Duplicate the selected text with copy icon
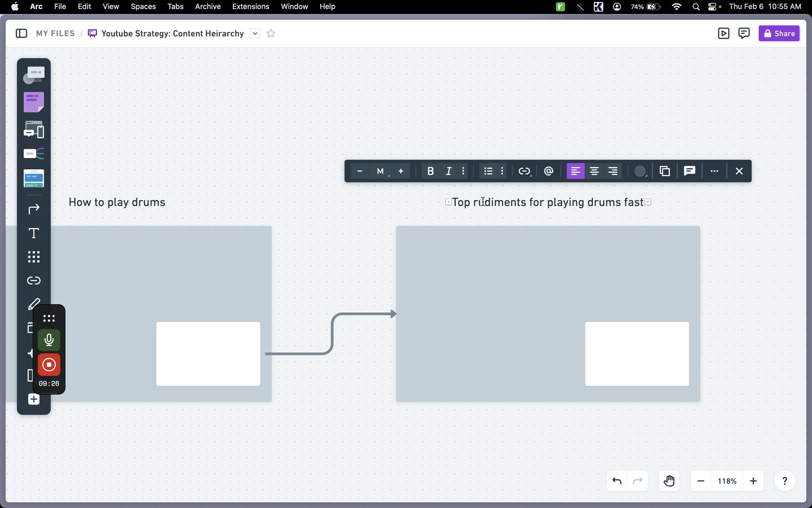Viewport: 812px width, 508px height. (664, 171)
